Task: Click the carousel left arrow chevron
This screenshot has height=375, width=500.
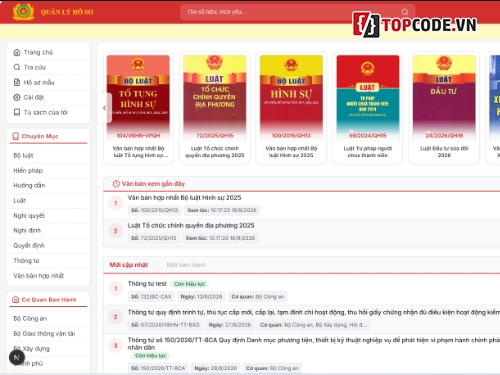Action: 104,108
